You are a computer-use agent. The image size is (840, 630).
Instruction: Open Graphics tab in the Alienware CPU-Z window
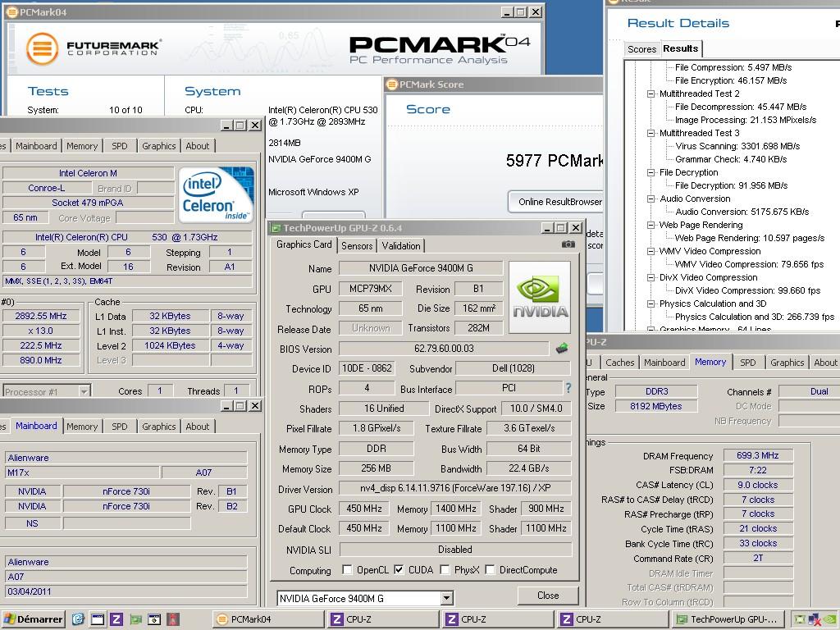158,427
